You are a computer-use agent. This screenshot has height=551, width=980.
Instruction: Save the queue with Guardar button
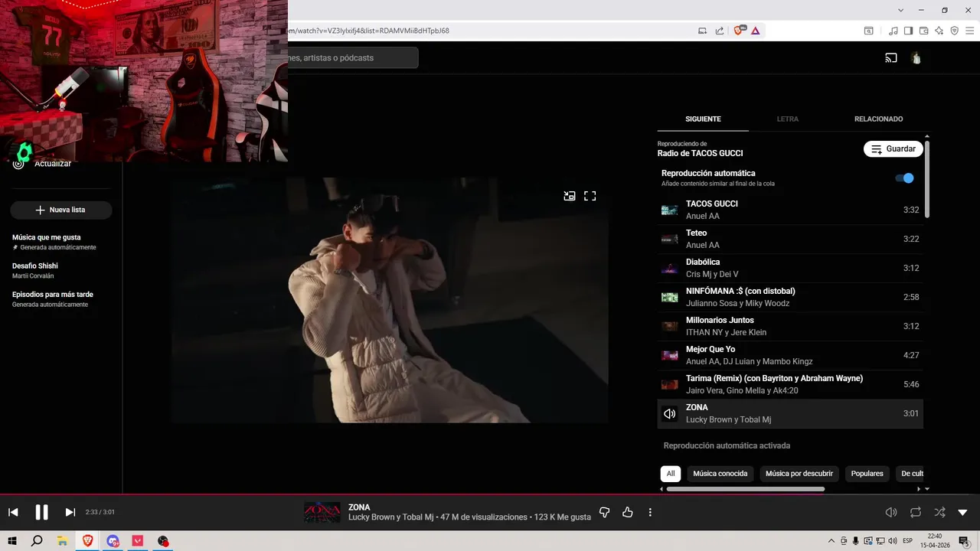click(893, 149)
